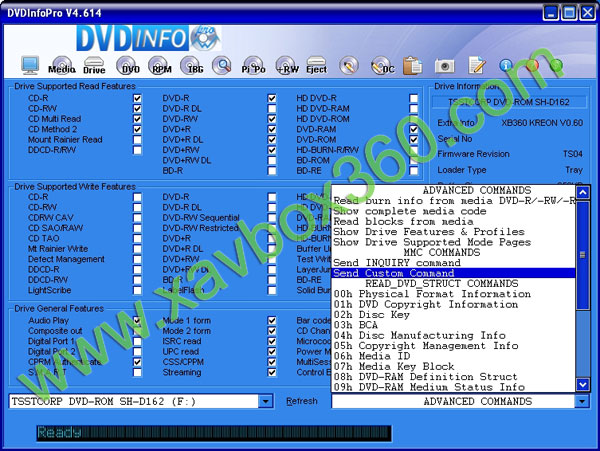Toggle Streaming general feature checkbox
Viewport: 600px width, 451px height.
coord(272,372)
